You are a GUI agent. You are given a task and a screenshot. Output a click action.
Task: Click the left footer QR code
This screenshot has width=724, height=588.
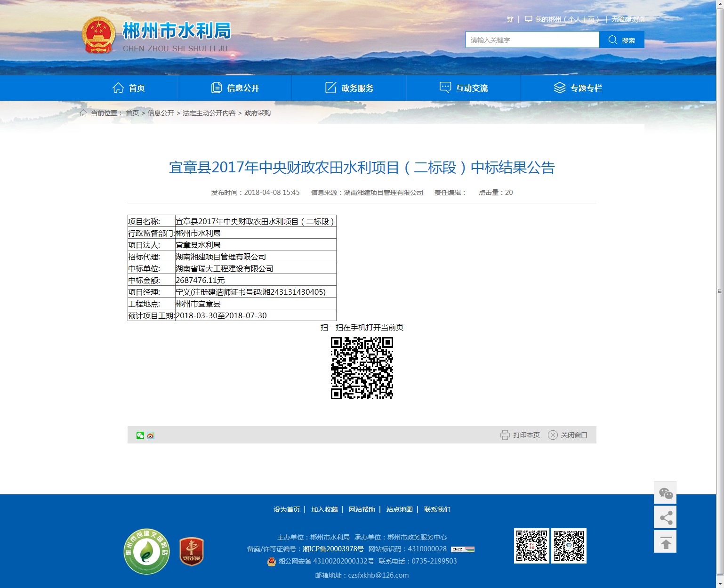click(531, 546)
